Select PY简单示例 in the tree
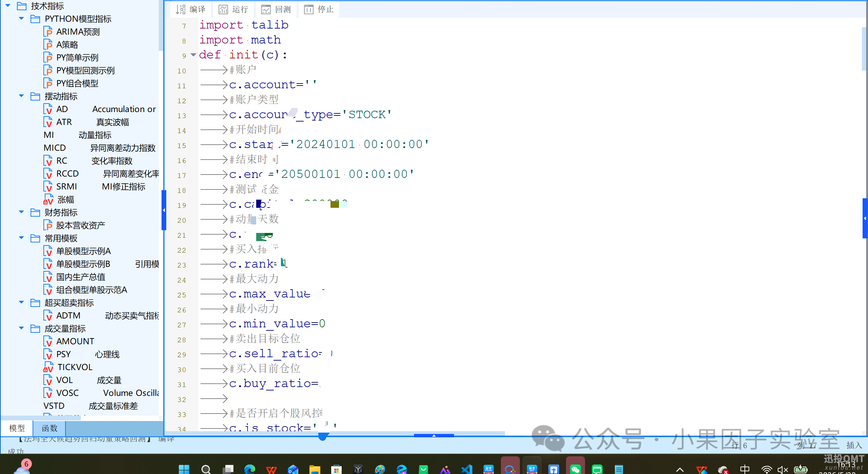 click(x=71, y=57)
